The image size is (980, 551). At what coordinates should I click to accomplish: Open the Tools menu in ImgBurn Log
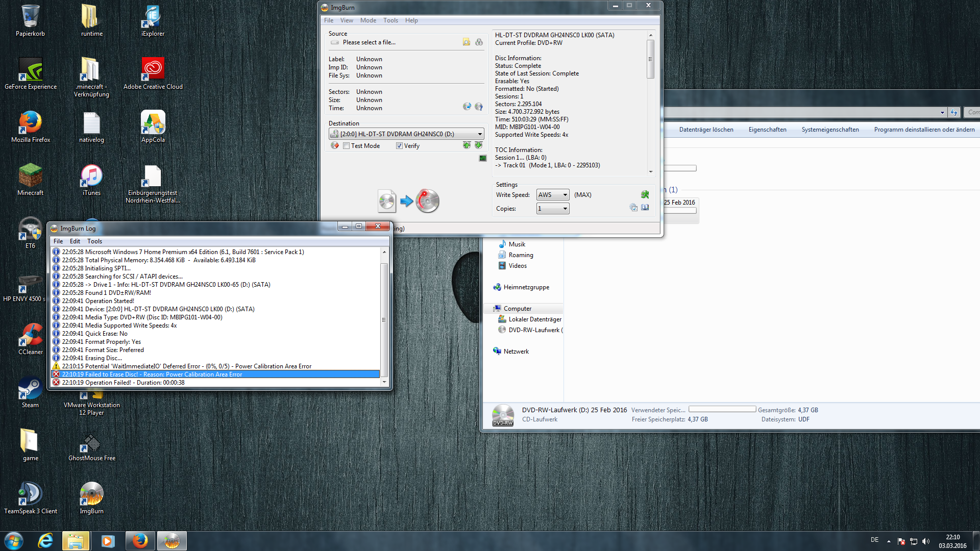click(x=94, y=241)
